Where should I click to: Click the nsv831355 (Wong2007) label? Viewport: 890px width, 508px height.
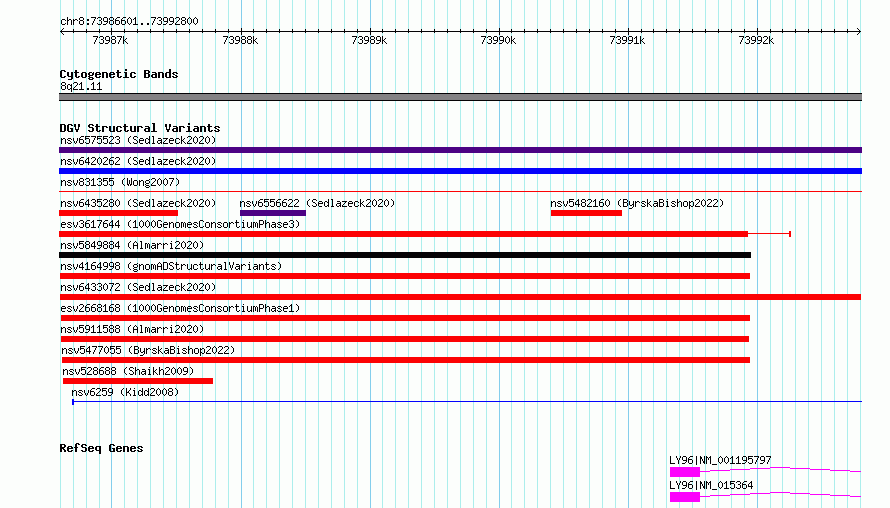click(120, 182)
